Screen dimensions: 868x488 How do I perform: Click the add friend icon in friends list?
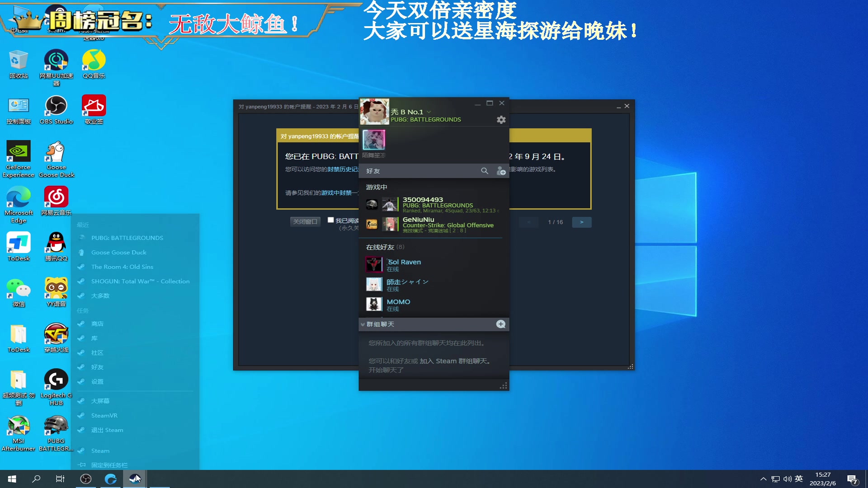[x=501, y=171]
